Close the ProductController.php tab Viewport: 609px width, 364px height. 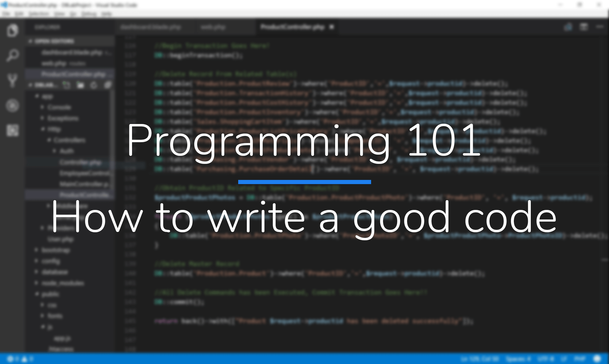[331, 27]
